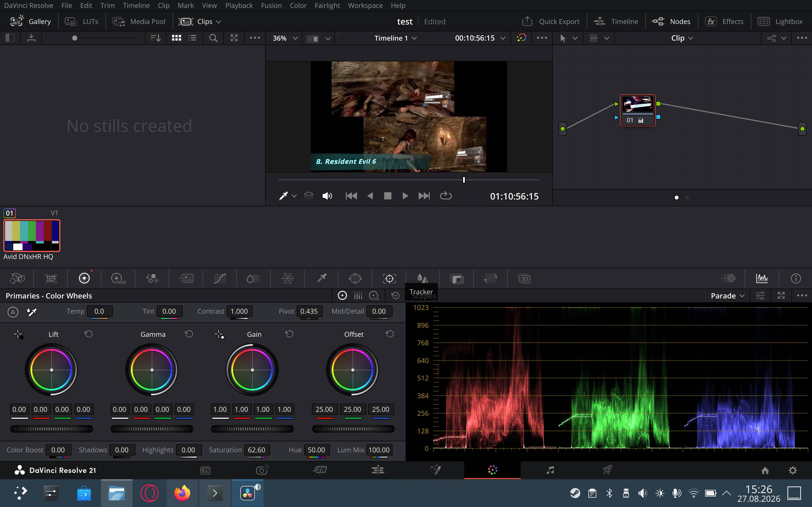
Task: Switch to the Fusion page icon
Action: [x=435, y=470]
